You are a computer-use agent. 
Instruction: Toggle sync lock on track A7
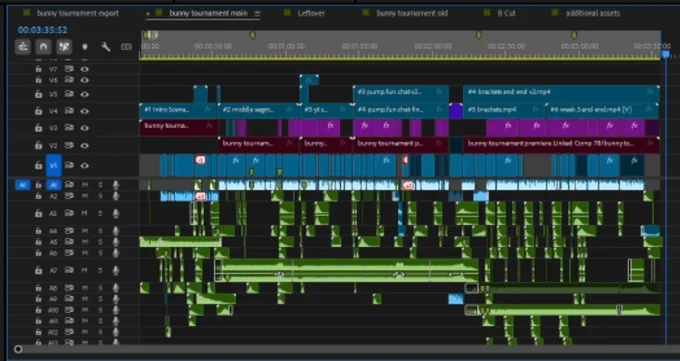(x=69, y=270)
